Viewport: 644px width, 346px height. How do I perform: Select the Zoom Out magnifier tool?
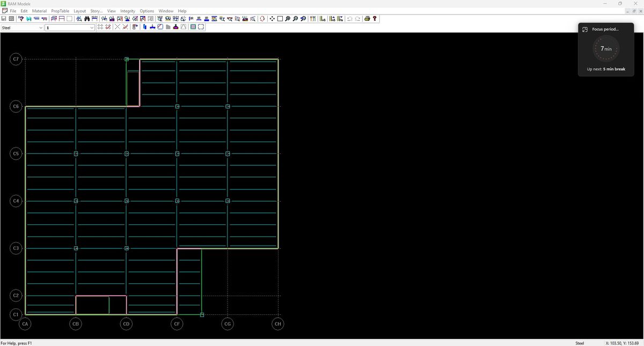click(295, 18)
